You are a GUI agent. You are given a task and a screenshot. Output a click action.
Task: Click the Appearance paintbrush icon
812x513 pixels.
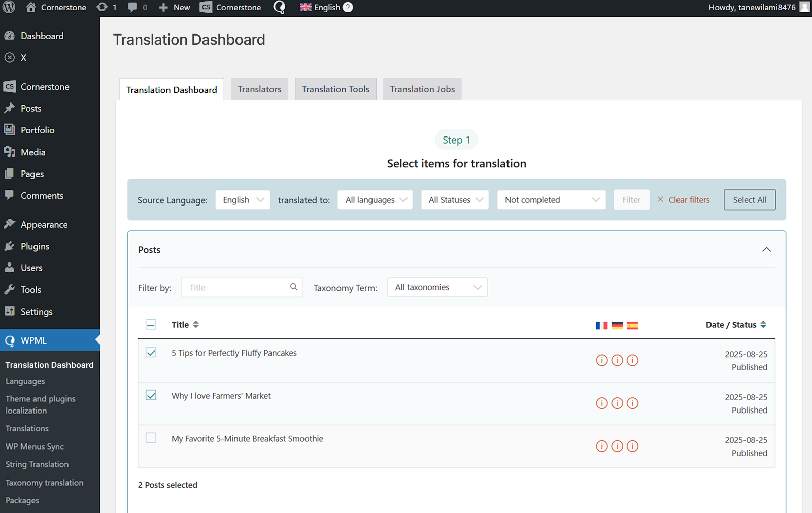coord(10,224)
